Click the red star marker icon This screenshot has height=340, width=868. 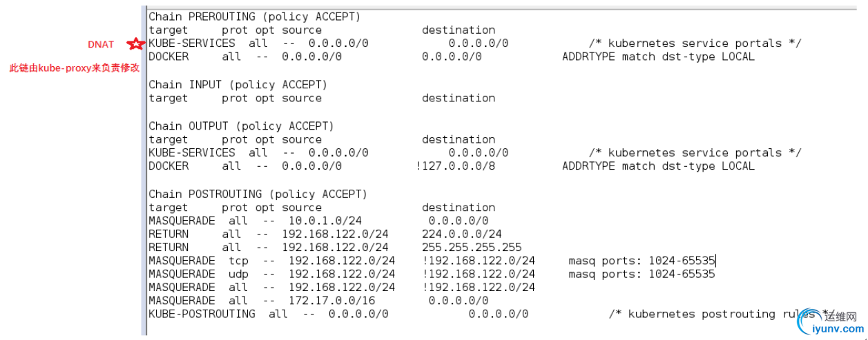coord(136,45)
